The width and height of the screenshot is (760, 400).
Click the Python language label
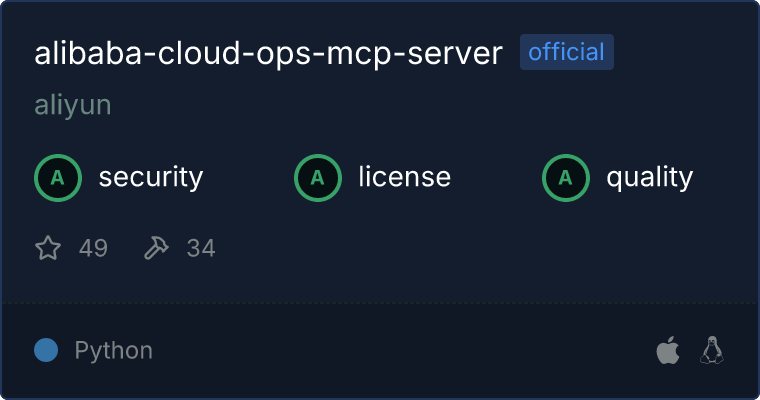113,351
